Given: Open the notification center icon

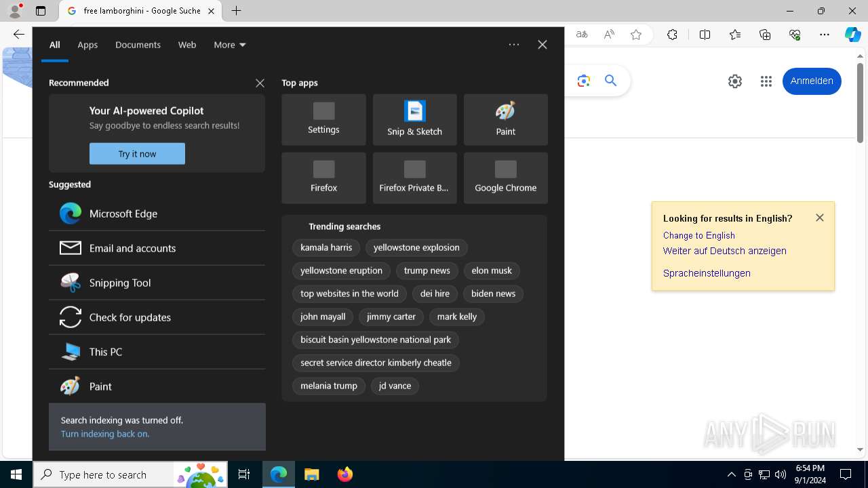Looking at the screenshot, I should pyautogui.click(x=846, y=474).
